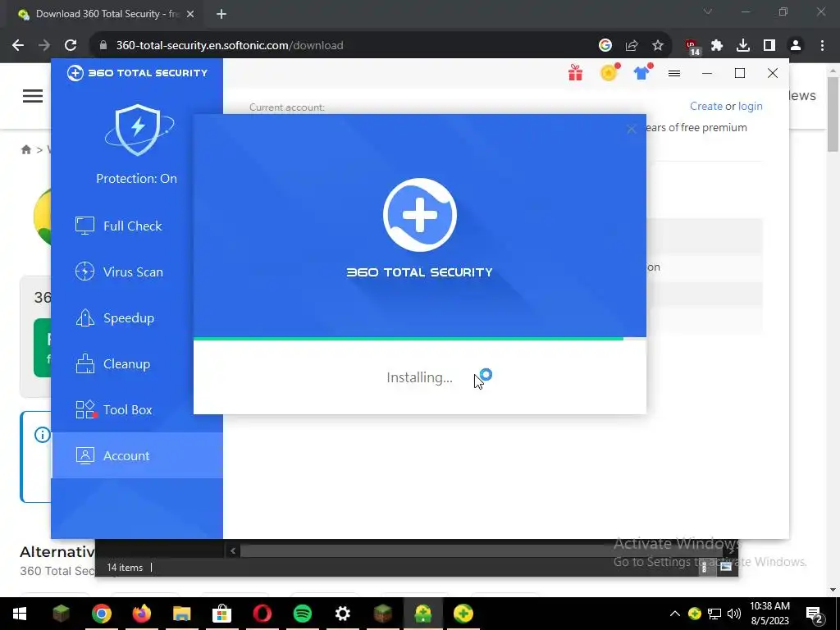Open Speedup section

click(137, 318)
